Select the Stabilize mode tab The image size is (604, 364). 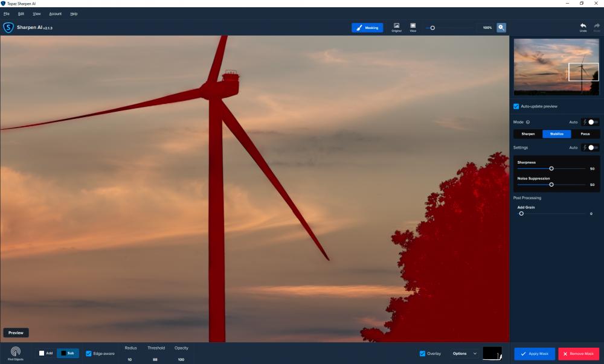(557, 134)
